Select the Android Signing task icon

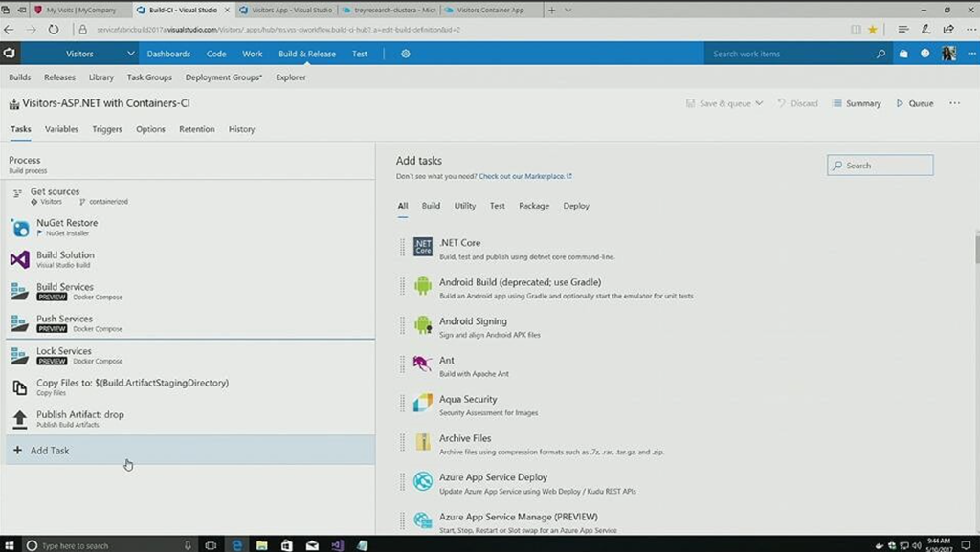coord(423,325)
